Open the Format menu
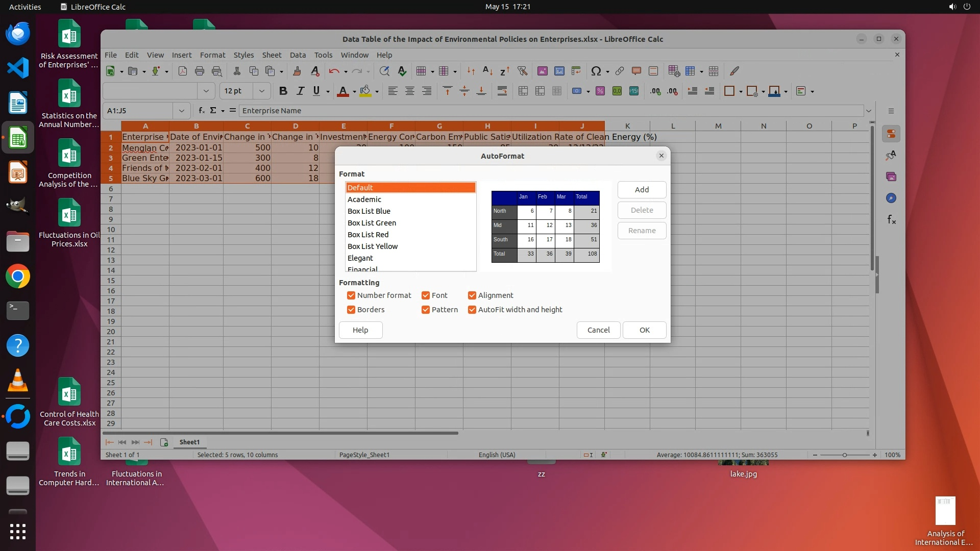Image resolution: width=980 pixels, height=551 pixels. coord(212,55)
